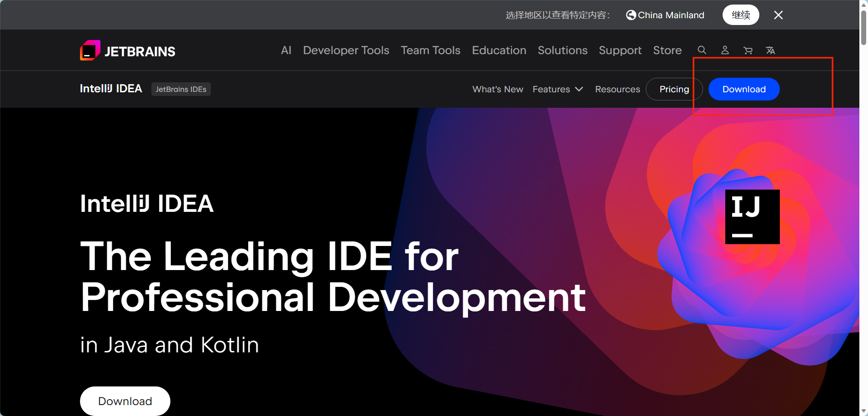Viewport: 868px width, 416px height.
Task: Open the user account icon
Action: (725, 50)
